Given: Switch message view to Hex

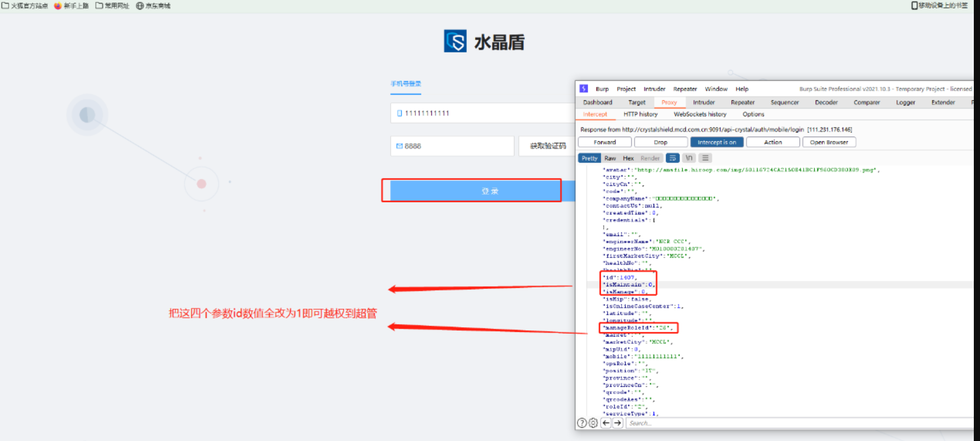Looking at the screenshot, I should click(x=628, y=158).
